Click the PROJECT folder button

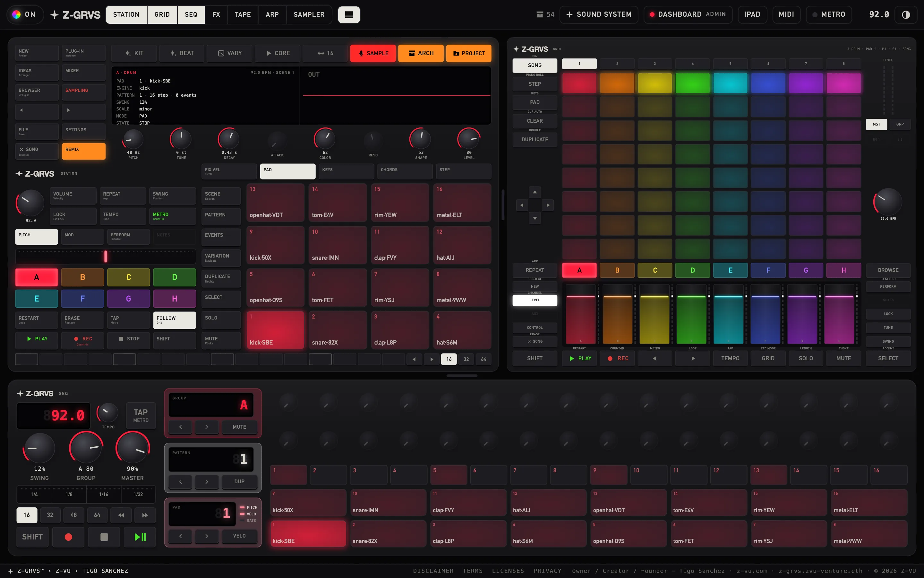coord(468,53)
